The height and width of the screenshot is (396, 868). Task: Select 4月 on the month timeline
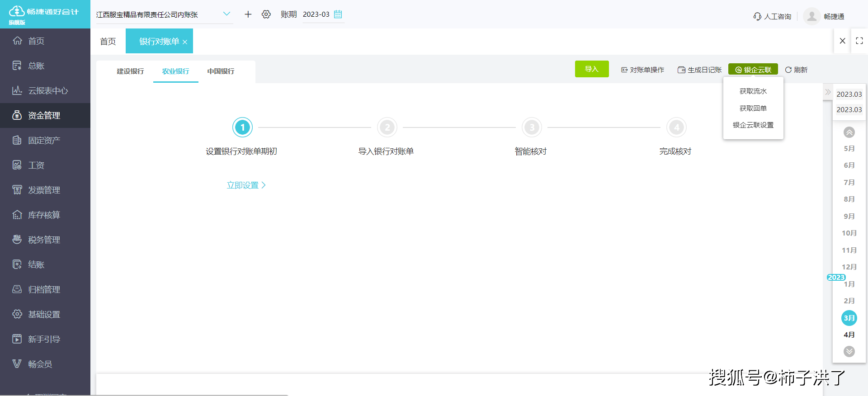pyautogui.click(x=849, y=335)
